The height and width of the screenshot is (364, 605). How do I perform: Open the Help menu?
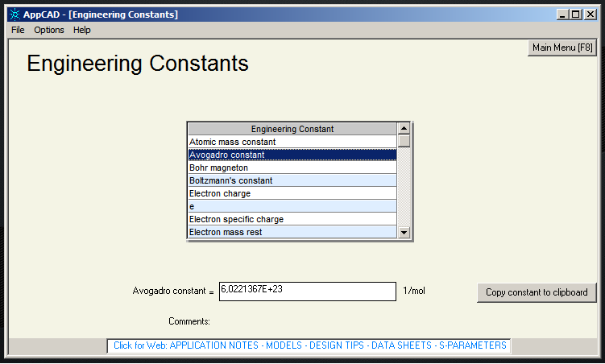click(x=82, y=30)
